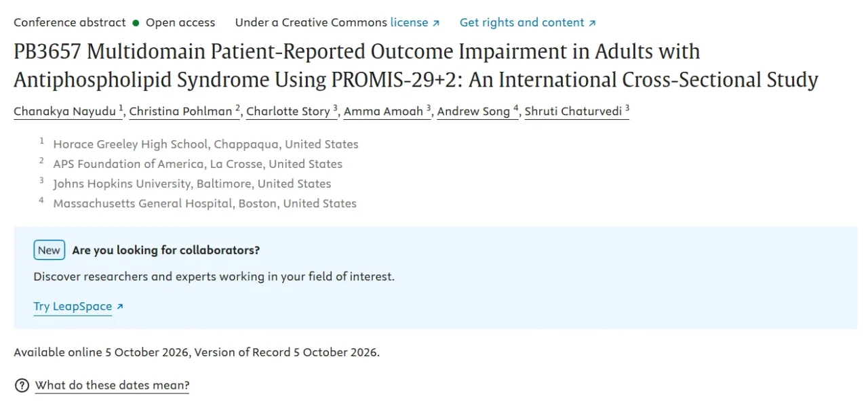Image resolution: width=868 pixels, height=401 pixels.
Task: Click the Massachusetts General Hospital affiliation
Action: (x=205, y=203)
